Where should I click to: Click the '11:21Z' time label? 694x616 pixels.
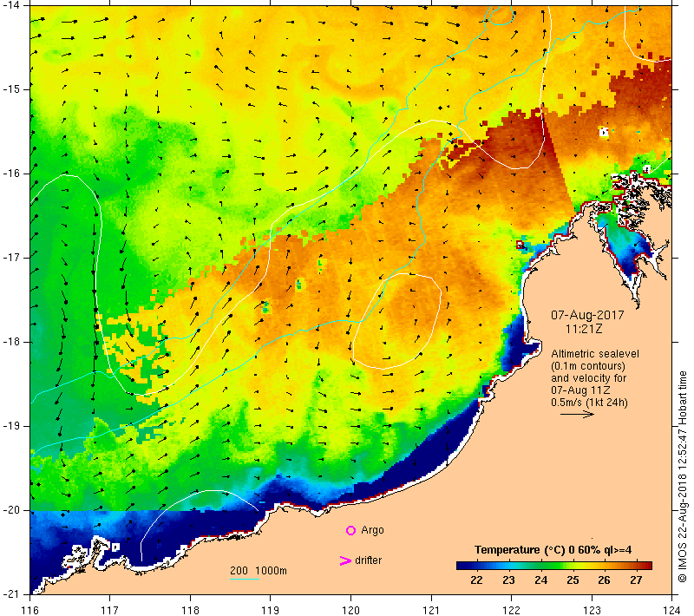click(584, 329)
